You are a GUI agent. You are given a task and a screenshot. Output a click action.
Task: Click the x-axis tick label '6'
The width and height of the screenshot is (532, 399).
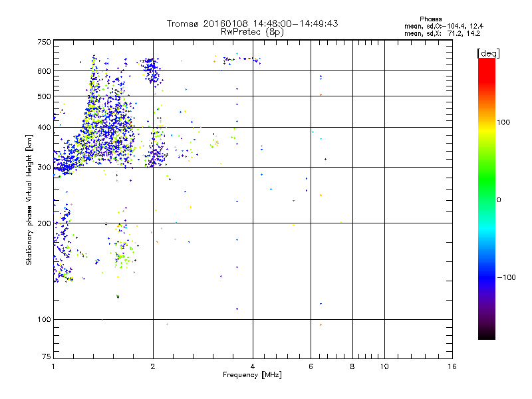pos(311,366)
